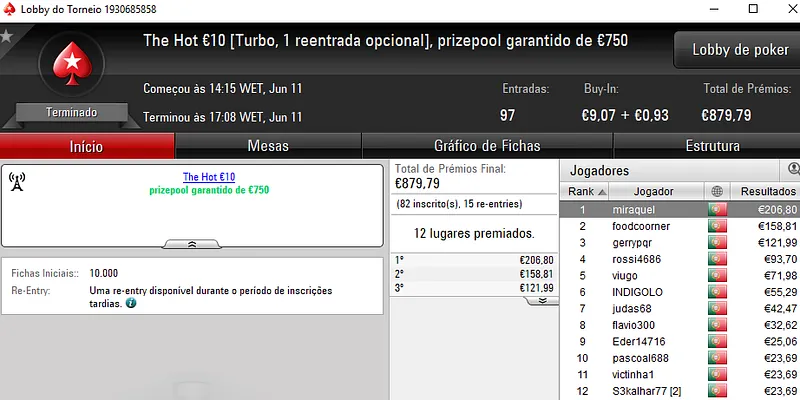Open The Hot €10 link

point(209,177)
